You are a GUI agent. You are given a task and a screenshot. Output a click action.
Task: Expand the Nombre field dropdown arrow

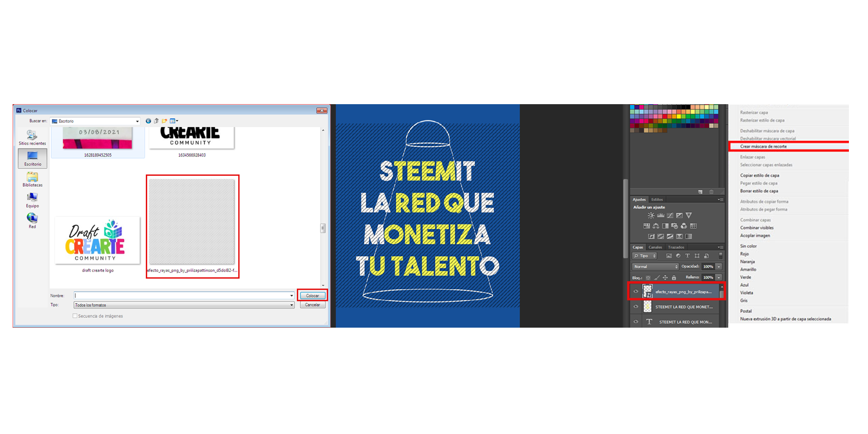point(292,296)
